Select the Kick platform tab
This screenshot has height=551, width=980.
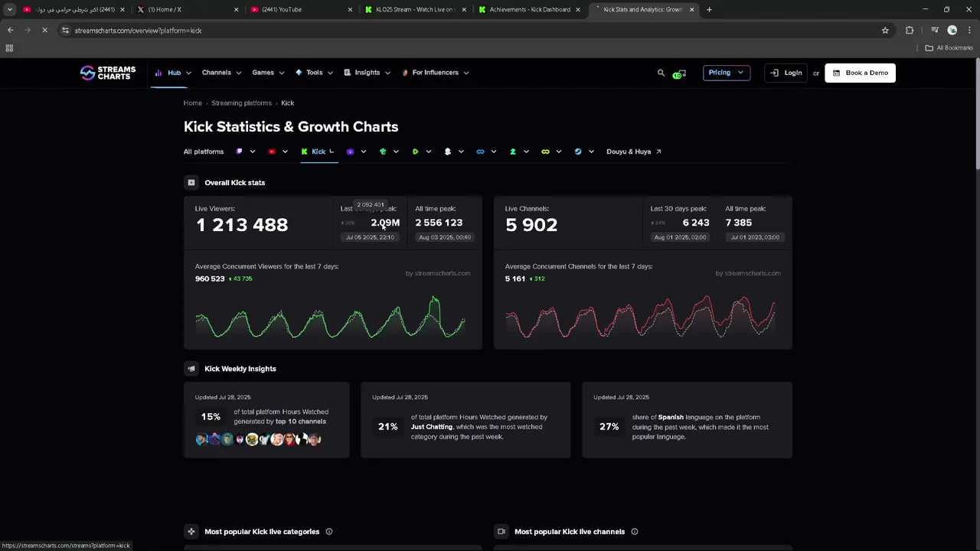[x=318, y=152]
